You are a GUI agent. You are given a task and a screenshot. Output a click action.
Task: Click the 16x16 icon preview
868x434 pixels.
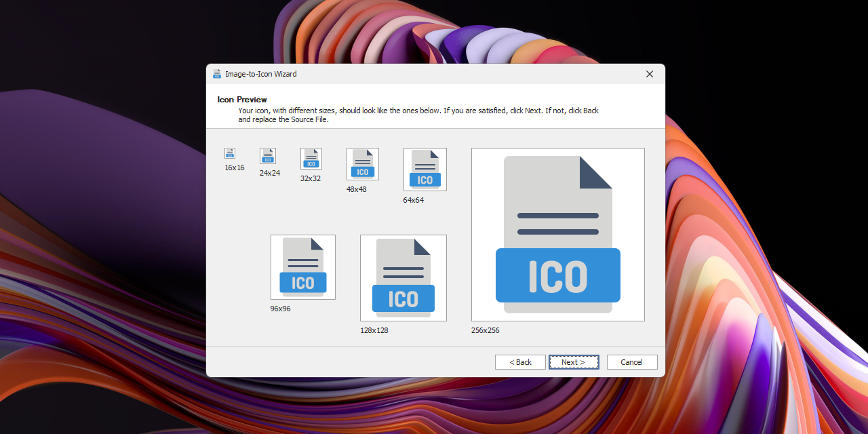[230, 153]
